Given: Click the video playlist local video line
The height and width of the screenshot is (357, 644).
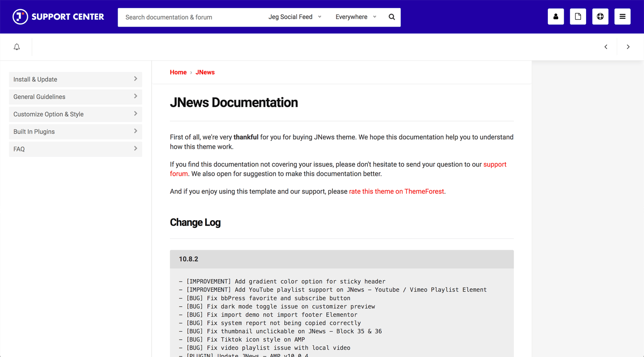Looking at the screenshot, I should click(264, 348).
